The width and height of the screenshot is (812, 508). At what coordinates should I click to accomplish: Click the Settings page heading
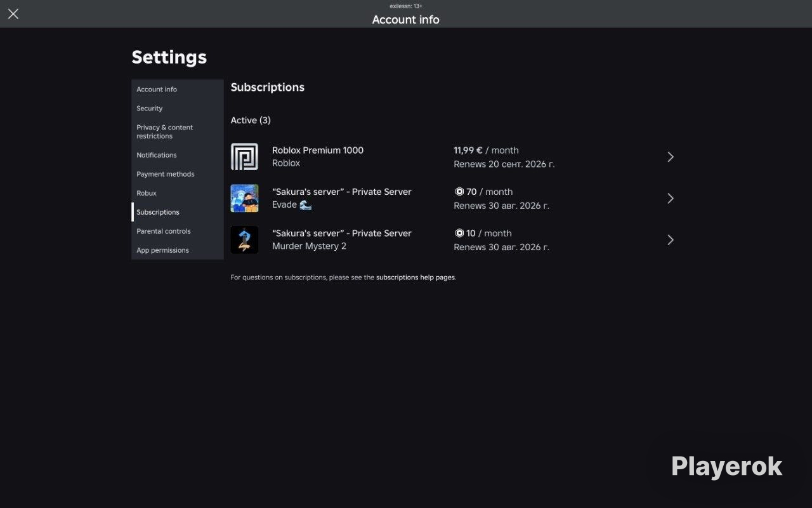point(169,57)
